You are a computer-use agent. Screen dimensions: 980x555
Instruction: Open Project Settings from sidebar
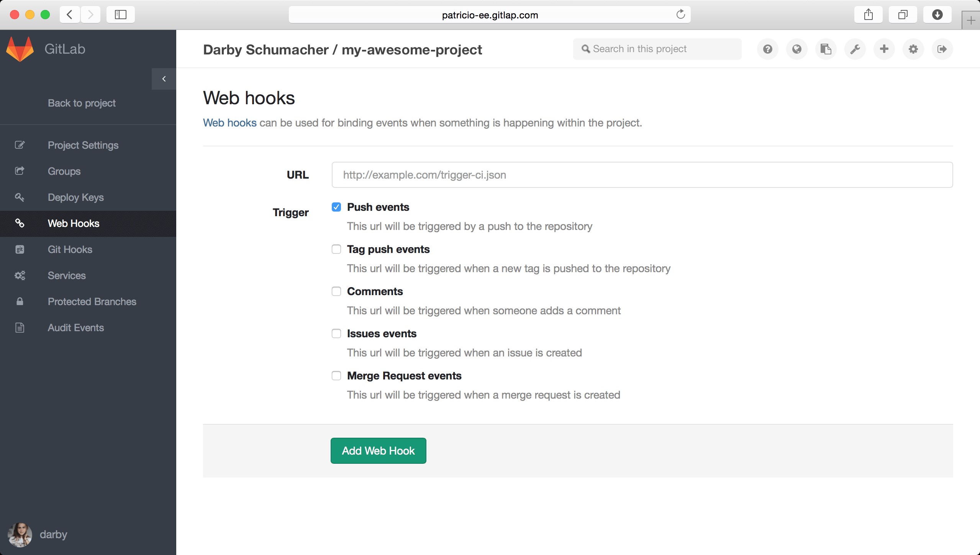coord(83,145)
